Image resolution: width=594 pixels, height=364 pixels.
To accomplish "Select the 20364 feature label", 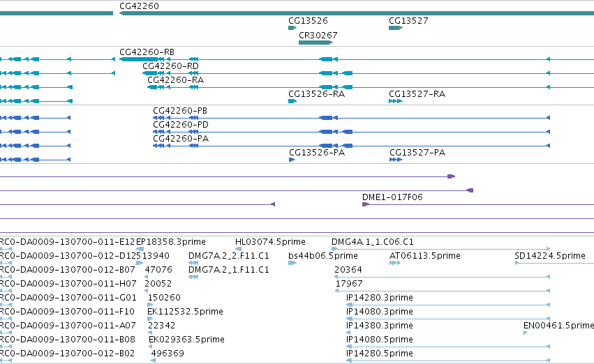I will 348,270.
